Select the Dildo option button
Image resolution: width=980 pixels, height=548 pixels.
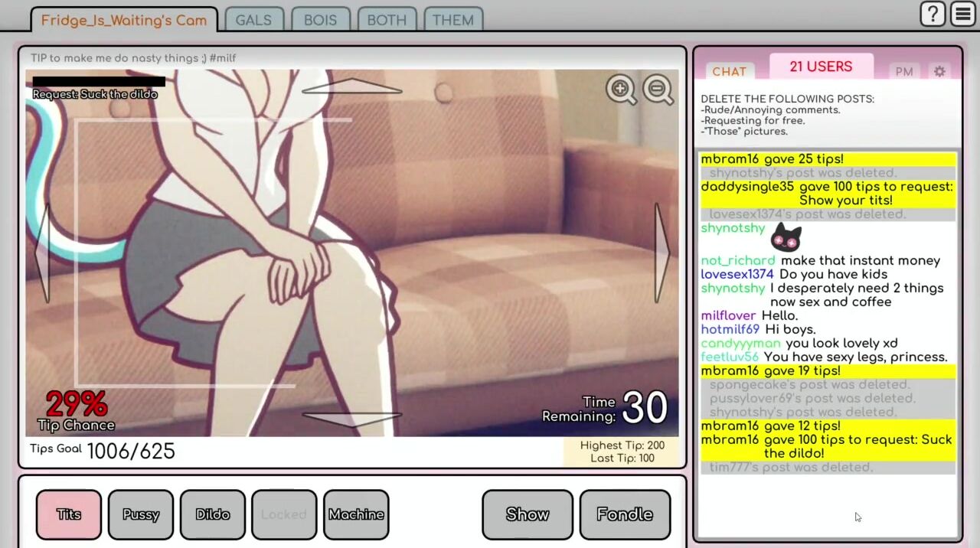point(213,514)
